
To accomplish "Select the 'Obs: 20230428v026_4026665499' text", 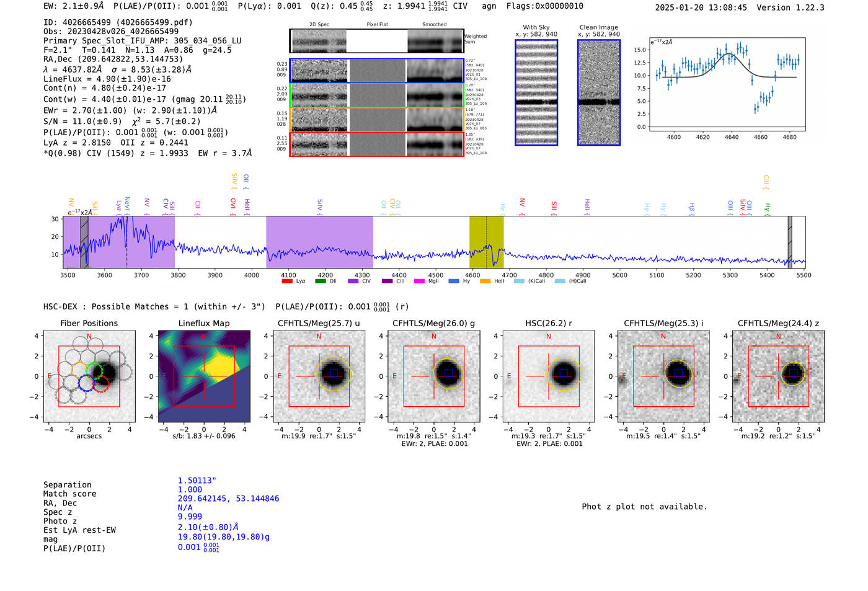I will pyautogui.click(x=111, y=31).
